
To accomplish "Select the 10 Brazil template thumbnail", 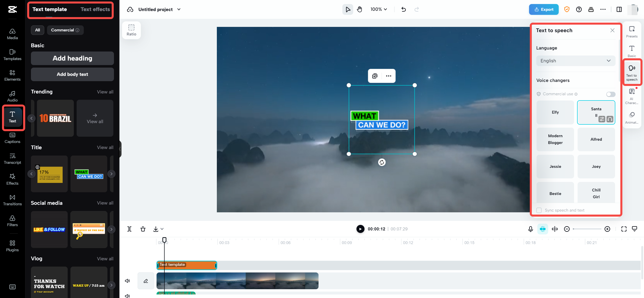I will (x=55, y=118).
